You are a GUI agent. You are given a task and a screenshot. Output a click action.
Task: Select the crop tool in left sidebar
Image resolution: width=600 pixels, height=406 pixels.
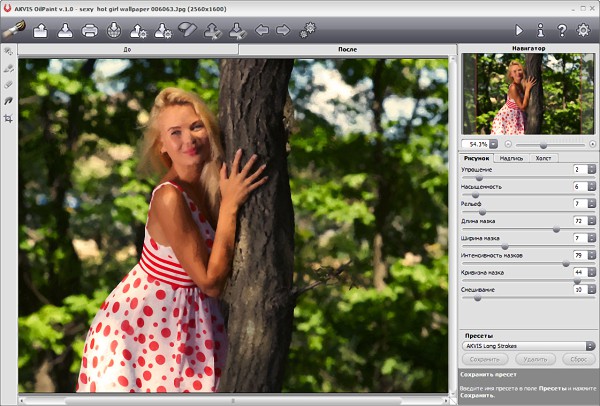[x=9, y=118]
